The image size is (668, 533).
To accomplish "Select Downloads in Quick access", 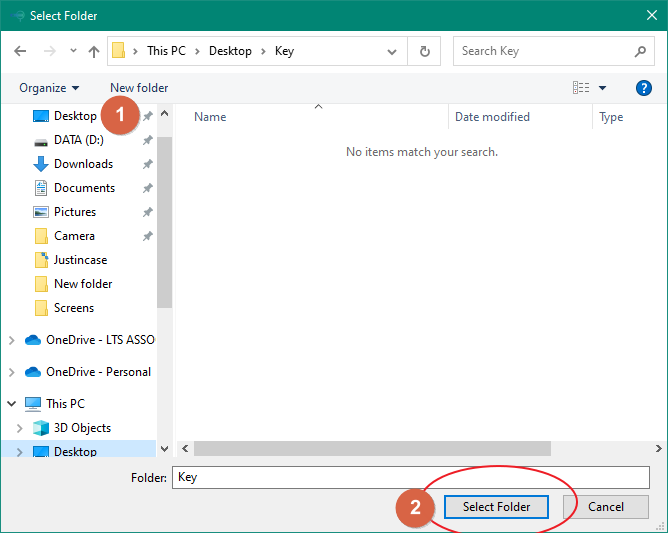I will pos(83,164).
